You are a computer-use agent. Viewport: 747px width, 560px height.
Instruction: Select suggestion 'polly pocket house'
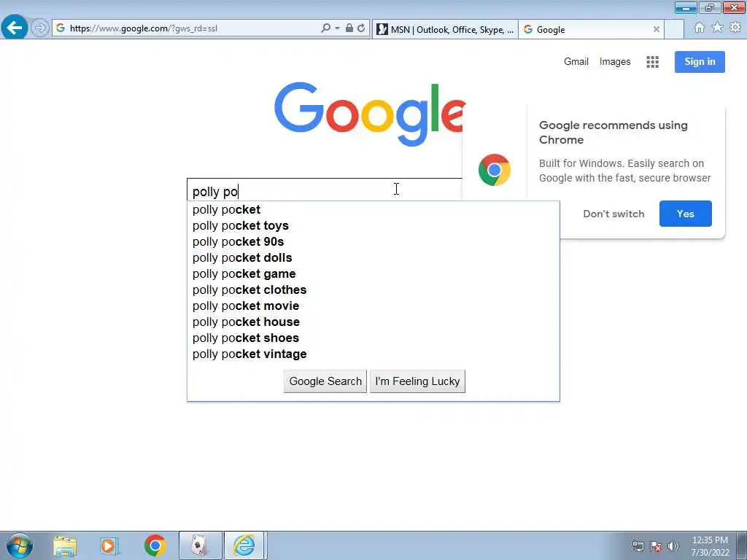373,322
